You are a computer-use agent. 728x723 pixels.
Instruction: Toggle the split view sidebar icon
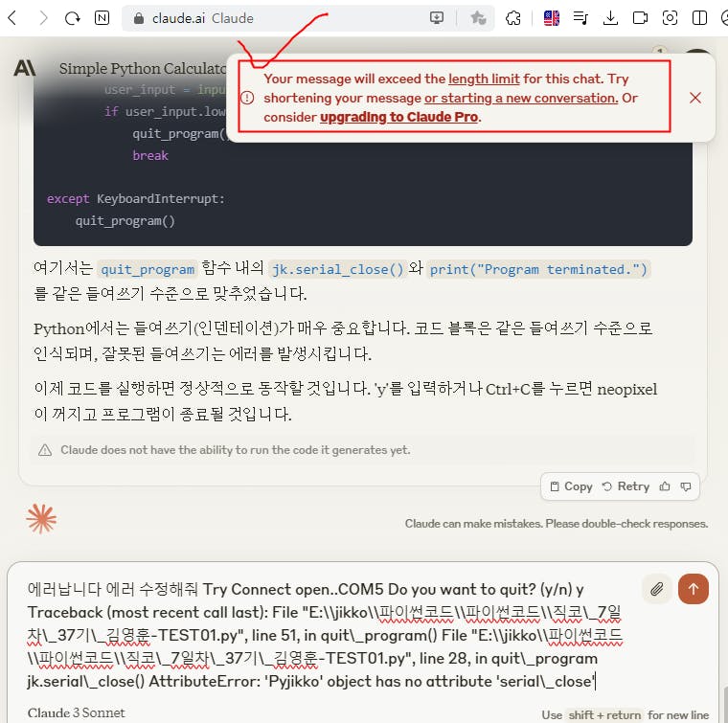click(699, 18)
